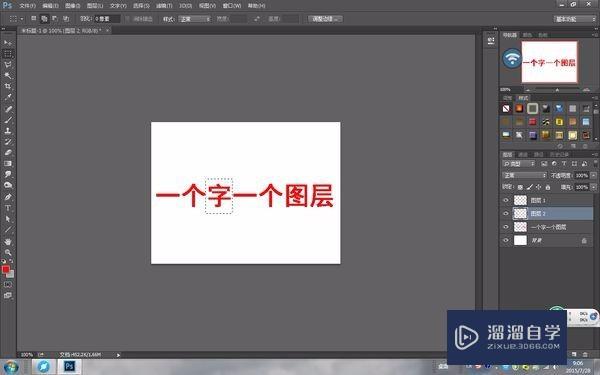Select the Hand tool
600x375 pixels.
point(8,242)
